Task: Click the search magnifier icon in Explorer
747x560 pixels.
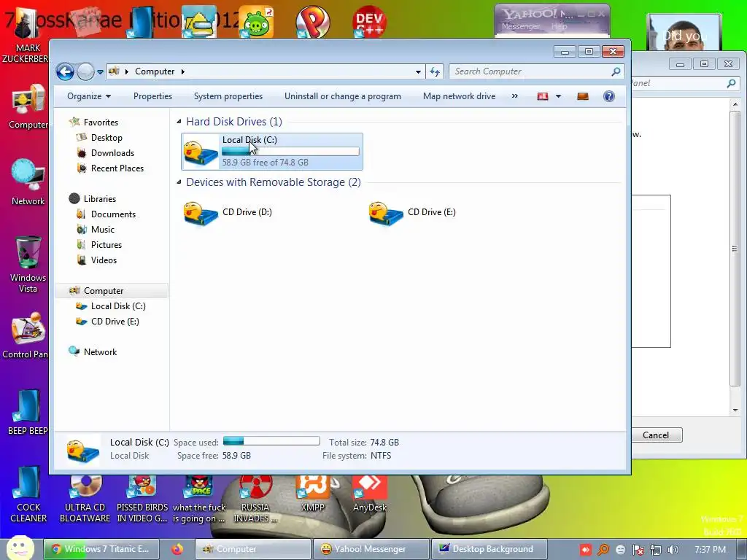Action: (x=616, y=71)
